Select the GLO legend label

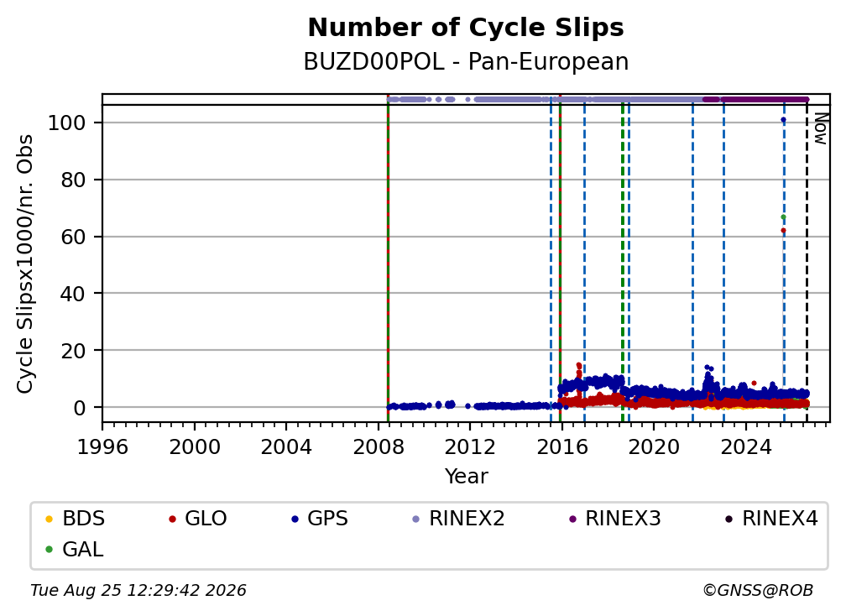pyautogui.click(x=206, y=519)
